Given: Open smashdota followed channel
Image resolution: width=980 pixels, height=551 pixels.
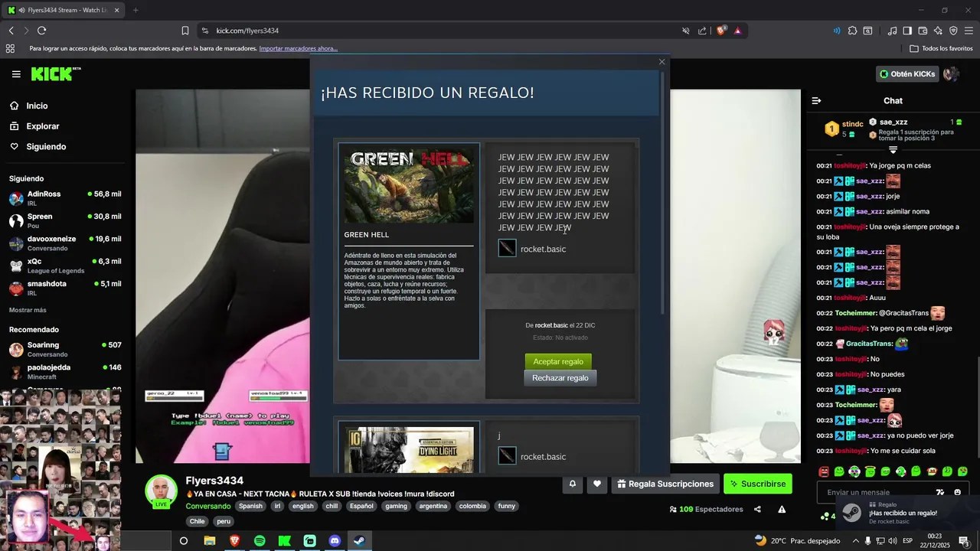Looking at the screenshot, I should pyautogui.click(x=65, y=288).
